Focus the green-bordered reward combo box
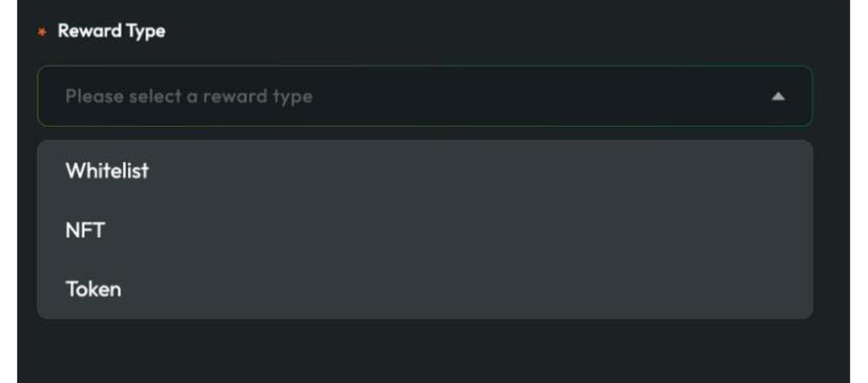868x383 pixels. click(425, 96)
